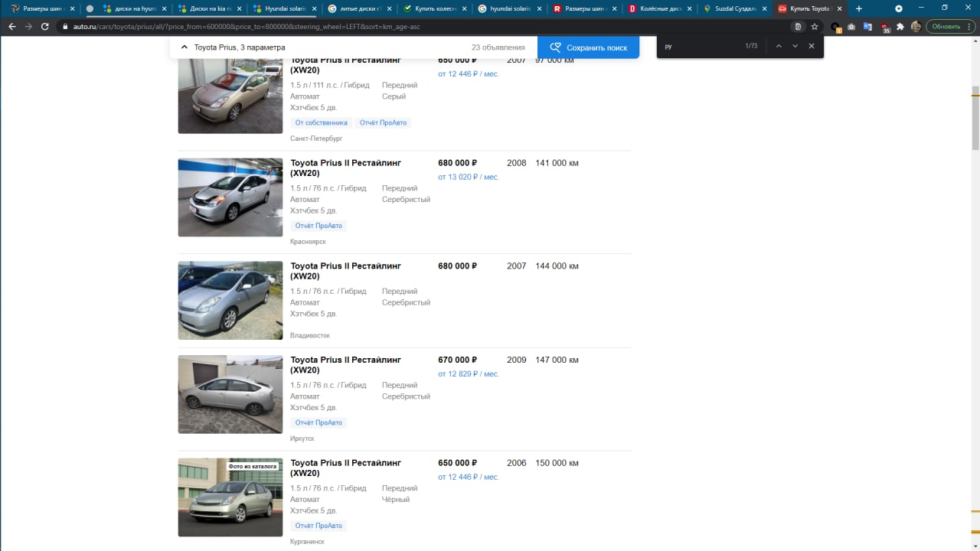
Task: Open the tab search dropdown arrow
Action: point(899,8)
